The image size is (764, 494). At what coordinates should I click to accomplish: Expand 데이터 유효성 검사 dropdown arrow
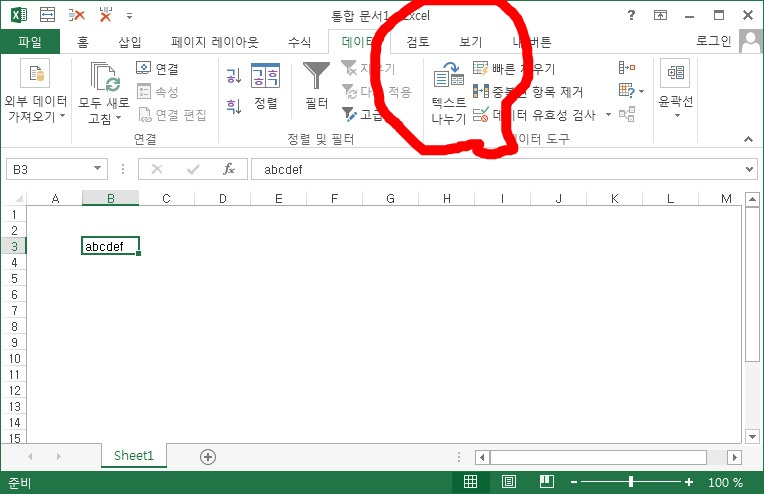[608, 114]
